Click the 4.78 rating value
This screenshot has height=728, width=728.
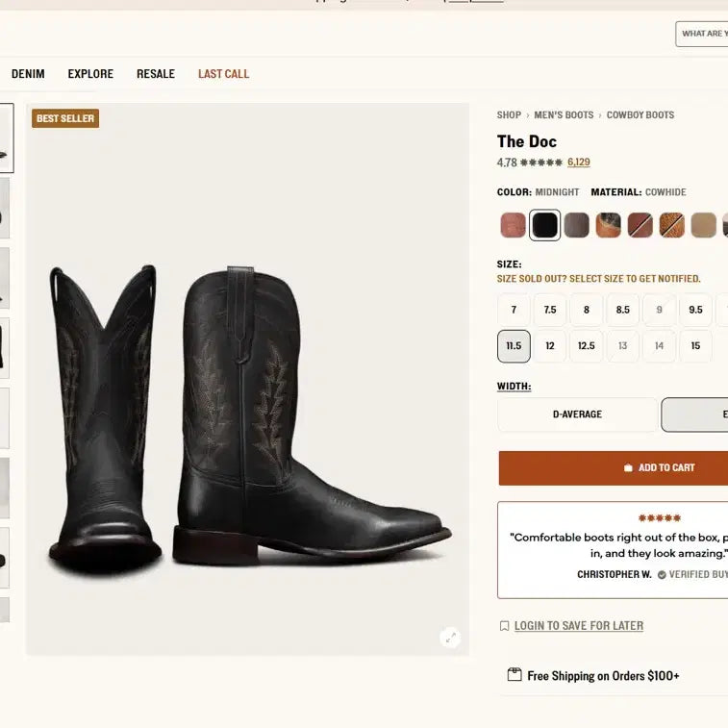click(x=507, y=163)
